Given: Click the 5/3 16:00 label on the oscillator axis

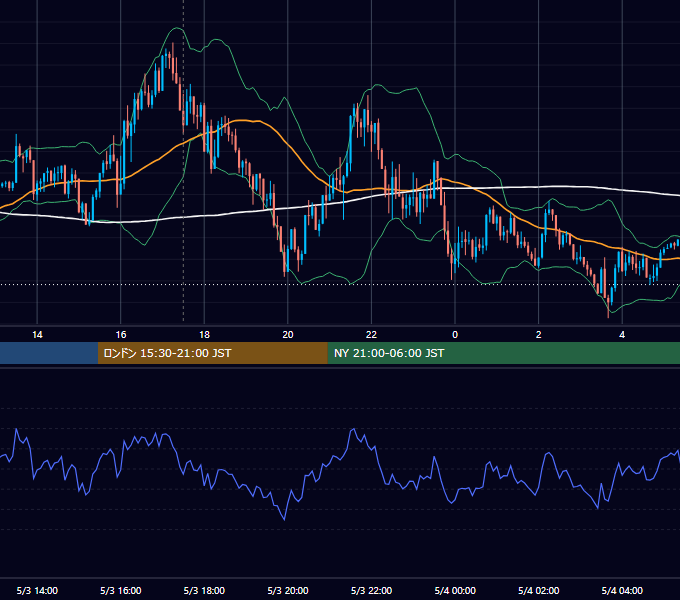Looking at the screenshot, I should 121,590.
